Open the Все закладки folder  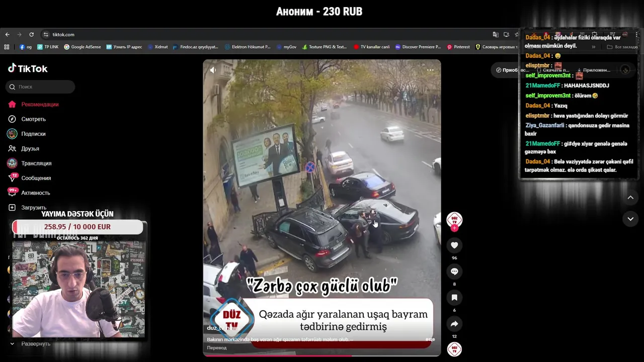tap(622, 47)
